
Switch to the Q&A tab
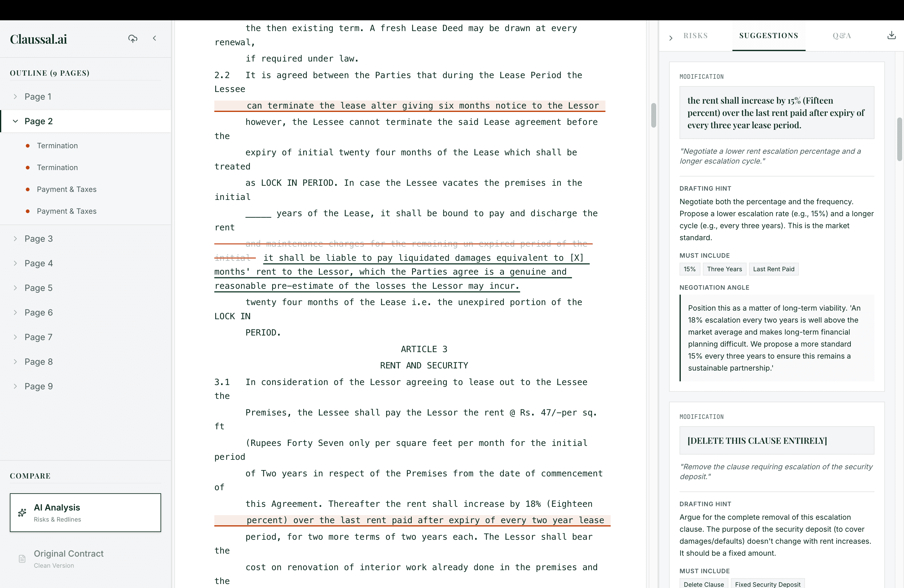pyautogui.click(x=841, y=36)
